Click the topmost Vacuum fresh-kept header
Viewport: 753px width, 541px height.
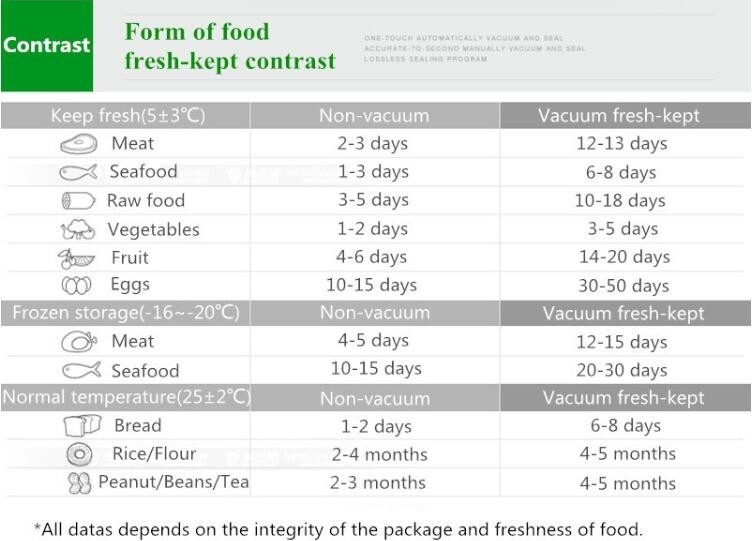click(619, 115)
